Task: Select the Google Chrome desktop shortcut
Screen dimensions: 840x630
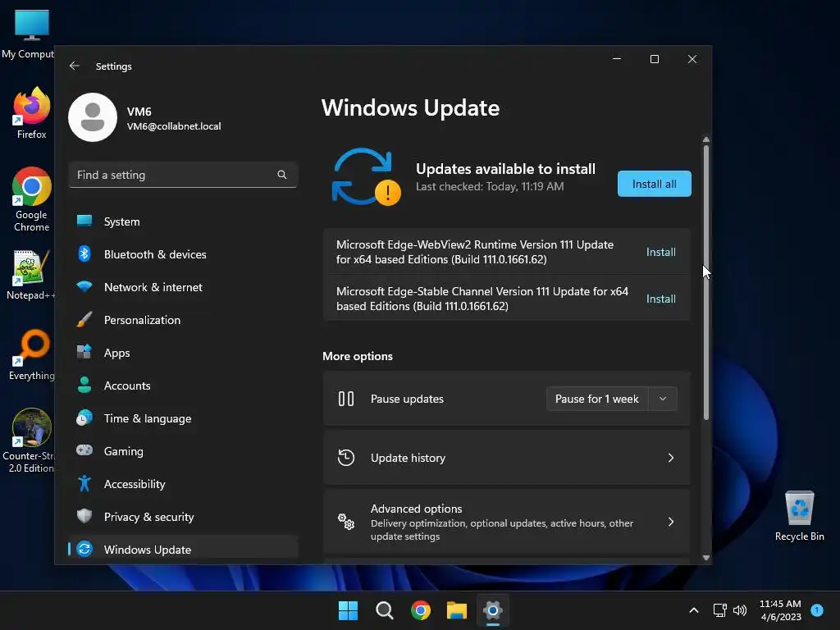Action: click(32, 199)
